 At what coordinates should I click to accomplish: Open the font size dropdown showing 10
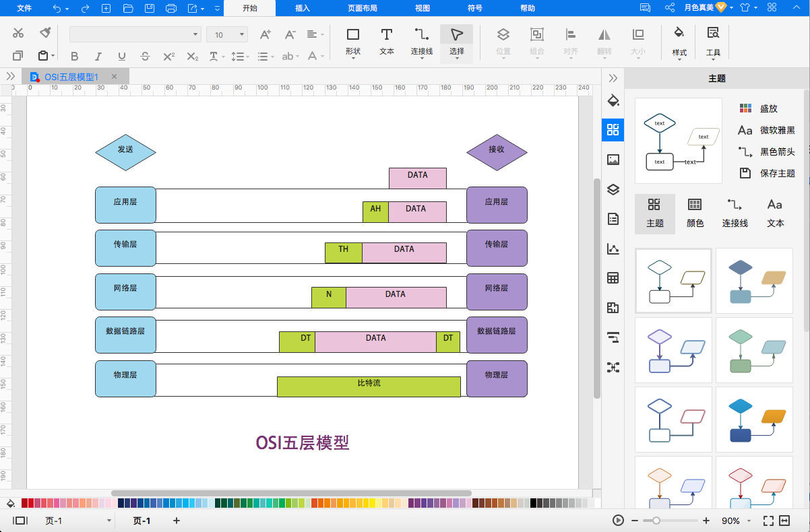click(227, 34)
